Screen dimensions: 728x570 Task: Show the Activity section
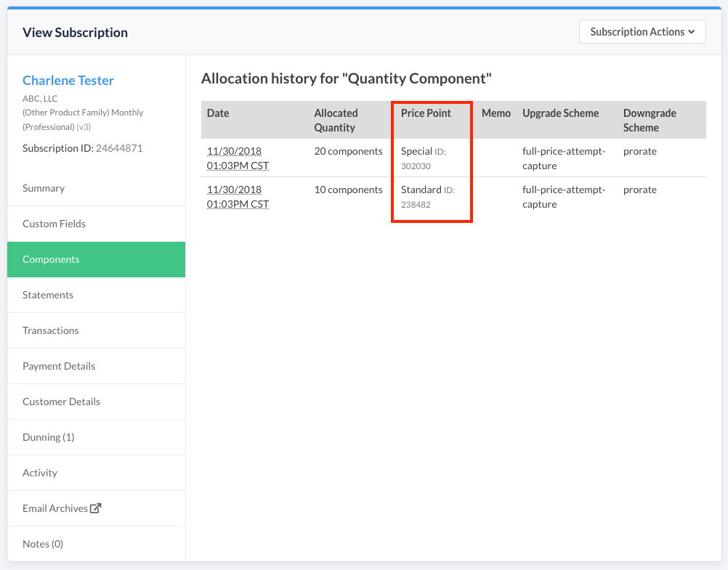pyautogui.click(x=40, y=473)
